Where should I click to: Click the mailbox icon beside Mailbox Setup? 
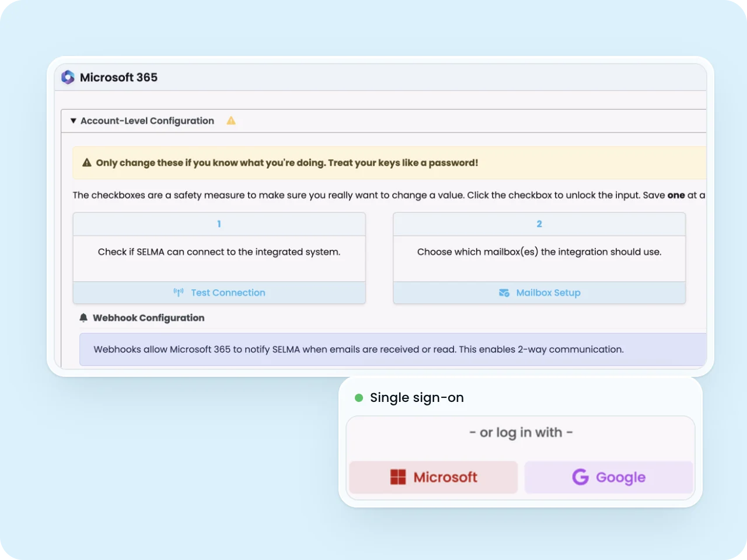[504, 293]
